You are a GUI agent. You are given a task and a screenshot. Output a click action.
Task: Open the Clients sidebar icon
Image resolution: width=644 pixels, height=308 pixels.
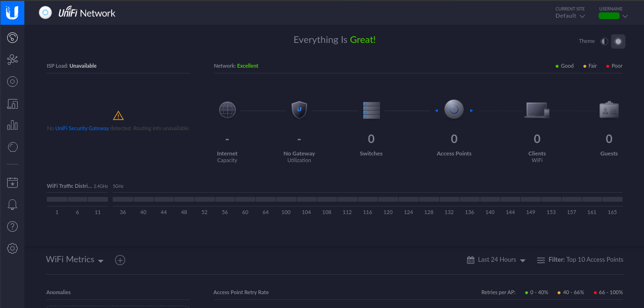click(12, 103)
